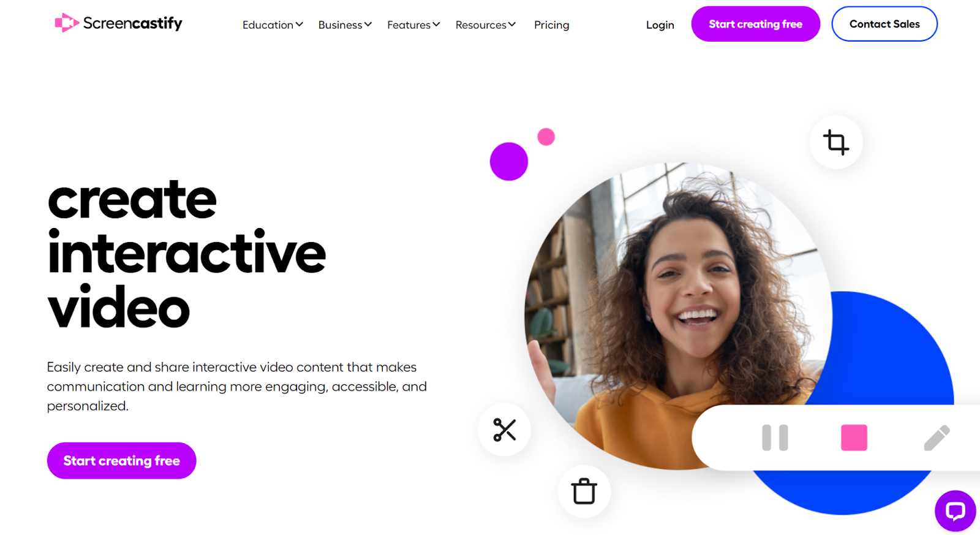Click the large purple circle

(509, 162)
